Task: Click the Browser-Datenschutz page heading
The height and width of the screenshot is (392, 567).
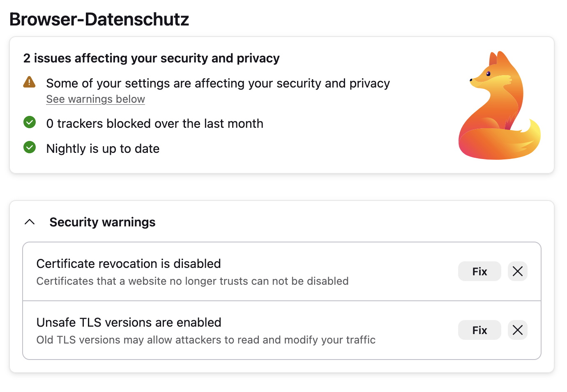Action: tap(99, 19)
